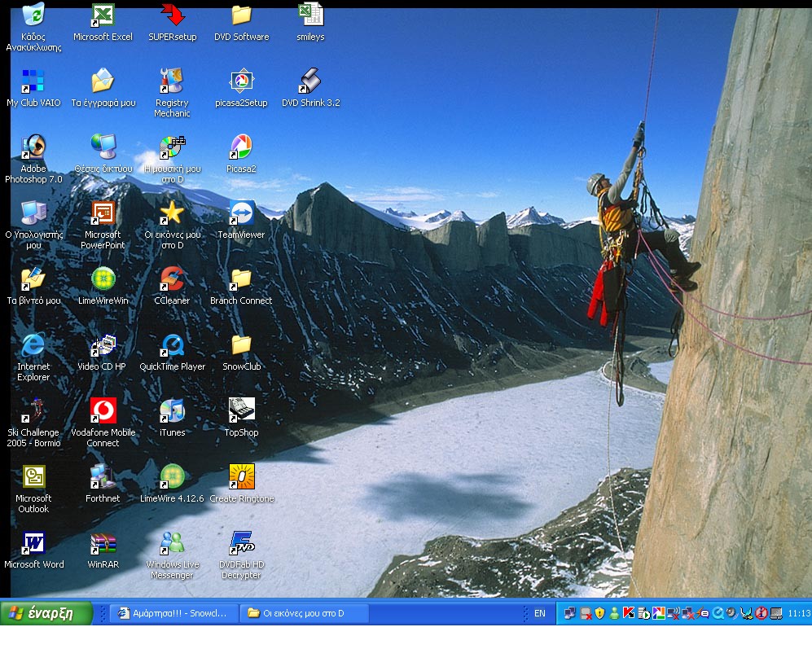Click the Kaspersky red K tray icon

click(629, 613)
